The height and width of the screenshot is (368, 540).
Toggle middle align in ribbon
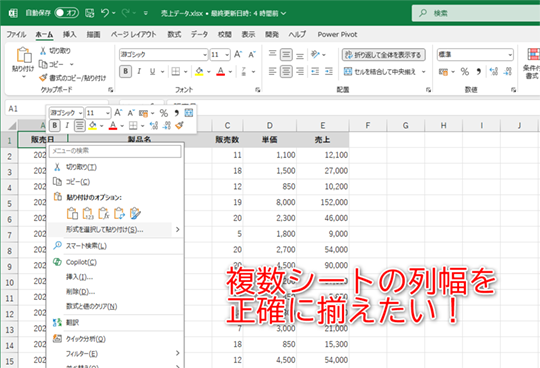286,54
